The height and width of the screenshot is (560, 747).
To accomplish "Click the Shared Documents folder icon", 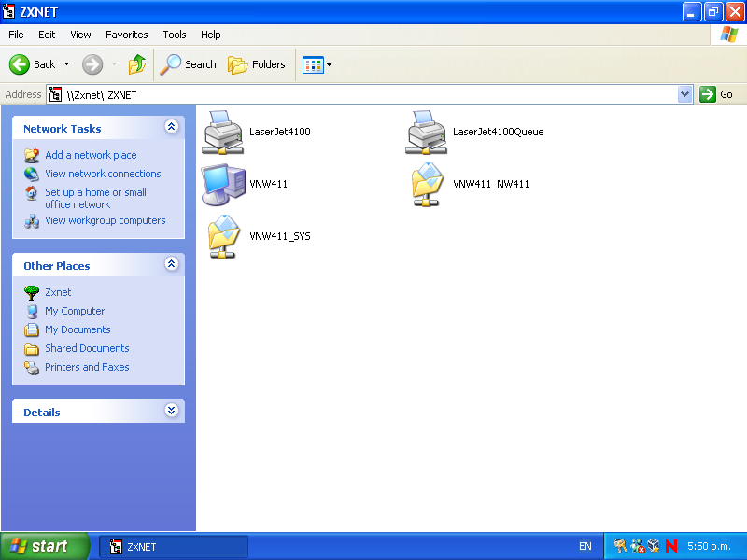I will (32, 348).
